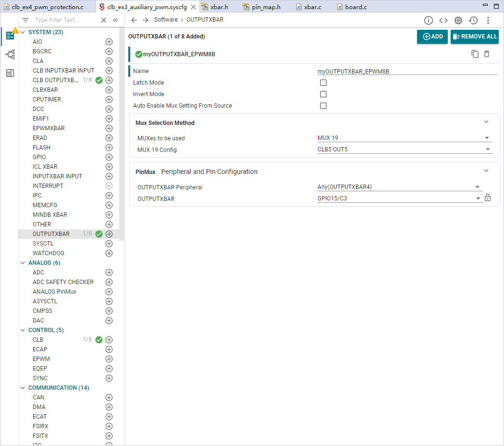This screenshot has width=504, height=446.
Task: Duplicate the myOUTPUTXBAR_EPWM8B instance
Action: [x=475, y=54]
